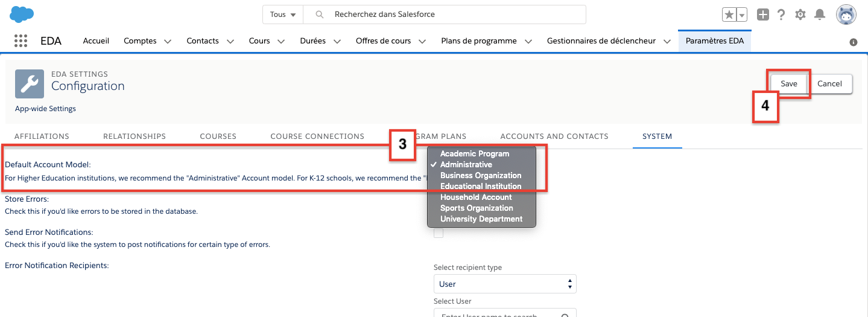This screenshot has width=868, height=317.
Task: Click the info icon at right of nav bar
Action: [854, 42]
